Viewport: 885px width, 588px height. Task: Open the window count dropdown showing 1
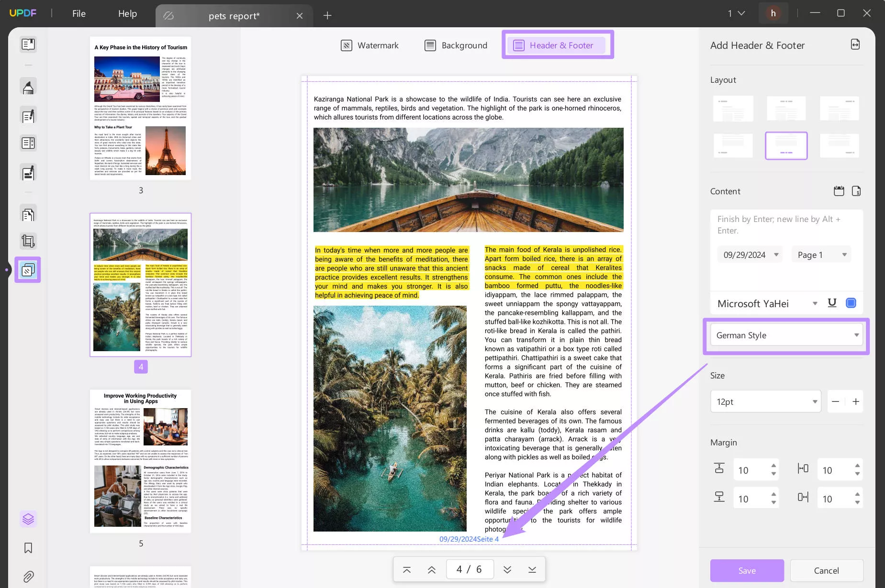point(736,13)
